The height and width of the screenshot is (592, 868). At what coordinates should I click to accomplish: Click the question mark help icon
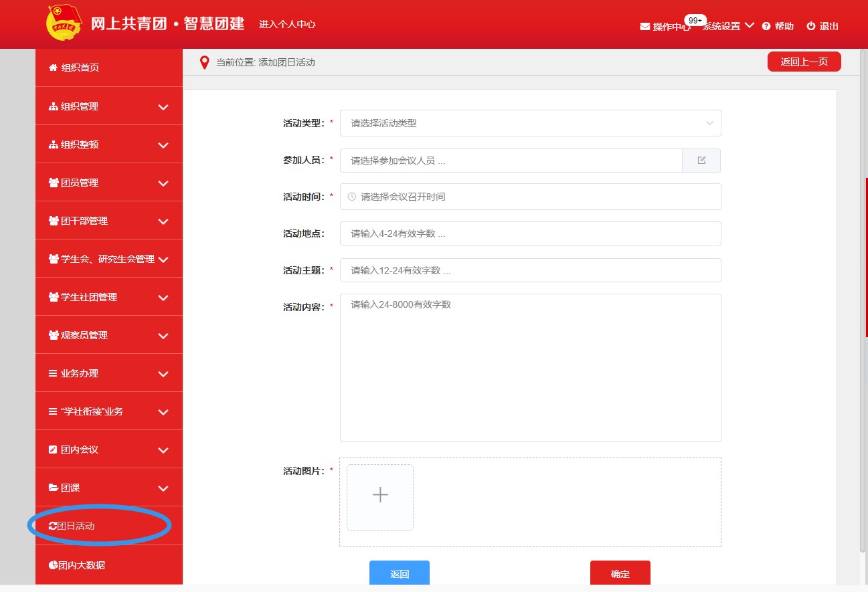(x=766, y=26)
